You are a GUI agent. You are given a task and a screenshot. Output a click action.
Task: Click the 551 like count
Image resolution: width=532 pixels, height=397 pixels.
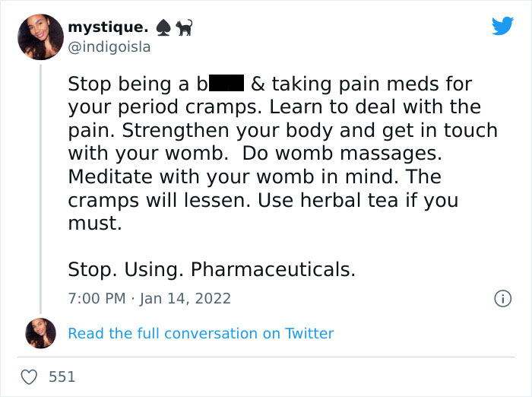(62, 376)
